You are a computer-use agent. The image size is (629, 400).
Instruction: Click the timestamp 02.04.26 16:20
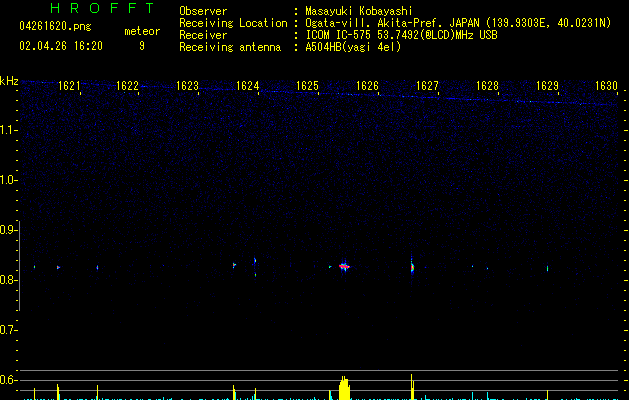tap(61, 46)
